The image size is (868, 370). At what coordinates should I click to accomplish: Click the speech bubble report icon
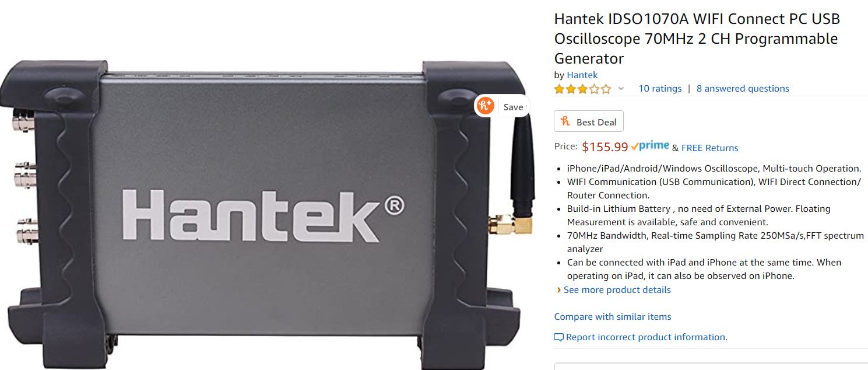(x=558, y=337)
